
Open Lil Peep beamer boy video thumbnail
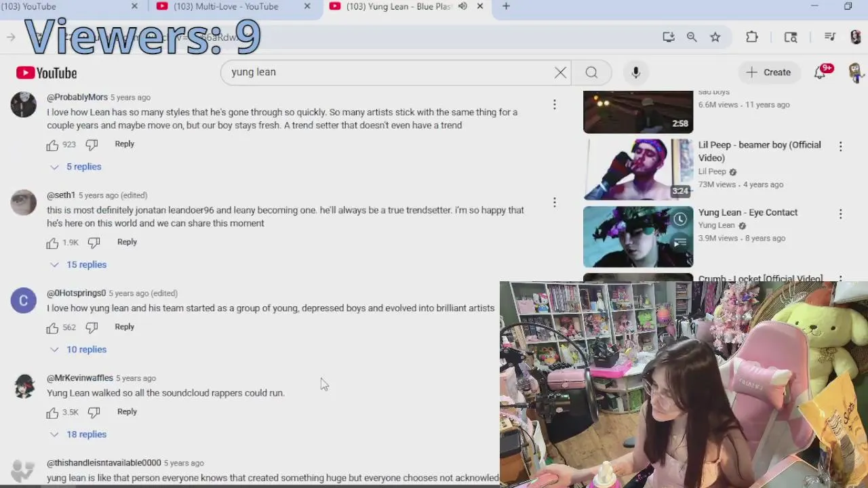pos(638,169)
